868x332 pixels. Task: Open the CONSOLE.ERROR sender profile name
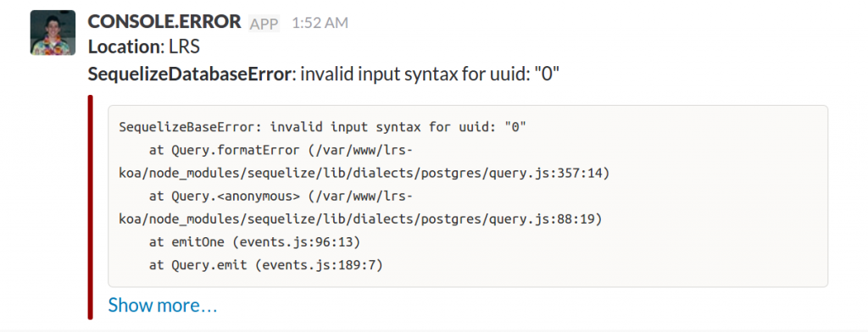pos(164,21)
